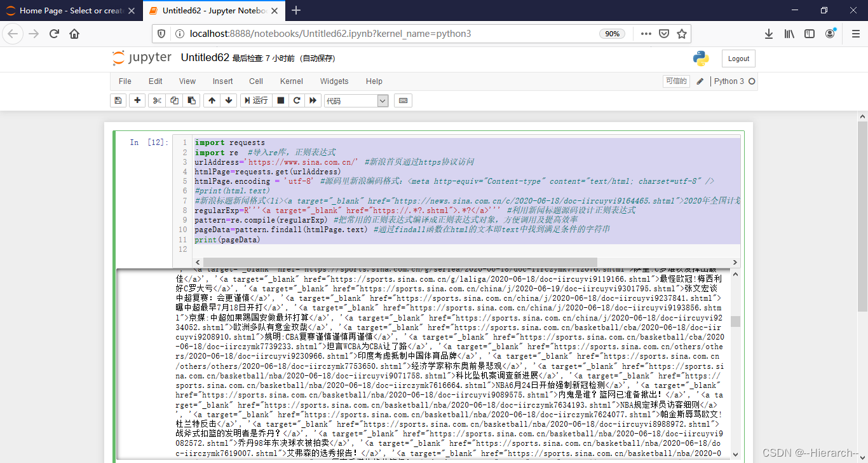Click the In [12] cell prompt
The height and width of the screenshot is (463, 868).
coord(149,142)
